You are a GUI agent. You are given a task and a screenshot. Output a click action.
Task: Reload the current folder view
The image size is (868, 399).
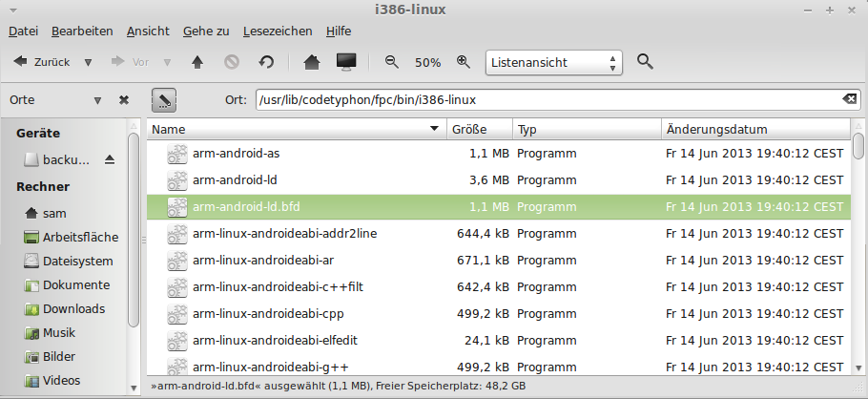pyautogui.click(x=266, y=63)
